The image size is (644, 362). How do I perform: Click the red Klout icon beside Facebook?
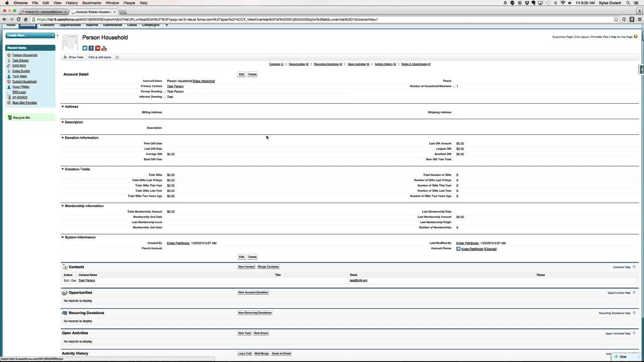(98, 48)
